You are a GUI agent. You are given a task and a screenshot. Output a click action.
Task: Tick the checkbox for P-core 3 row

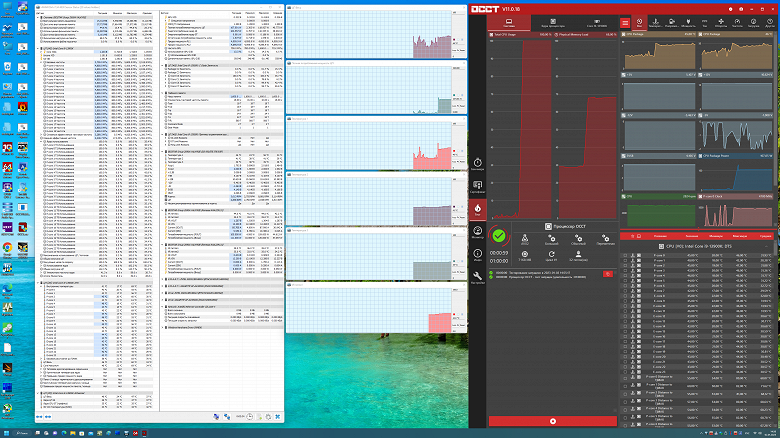(625, 270)
